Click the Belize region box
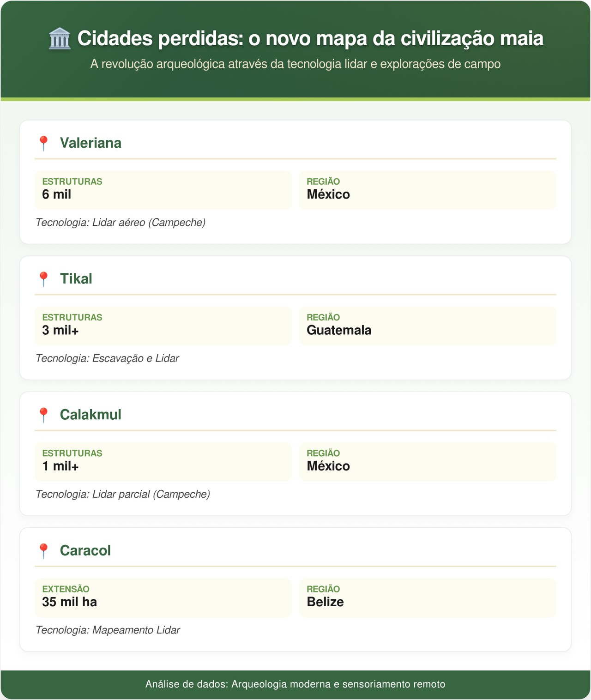The image size is (591, 700). click(x=427, y=597)
